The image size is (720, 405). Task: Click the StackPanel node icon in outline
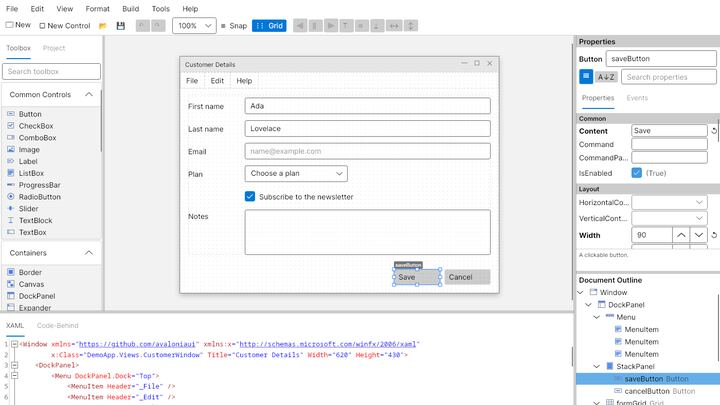pyautogui.click(x=610, y=366)
